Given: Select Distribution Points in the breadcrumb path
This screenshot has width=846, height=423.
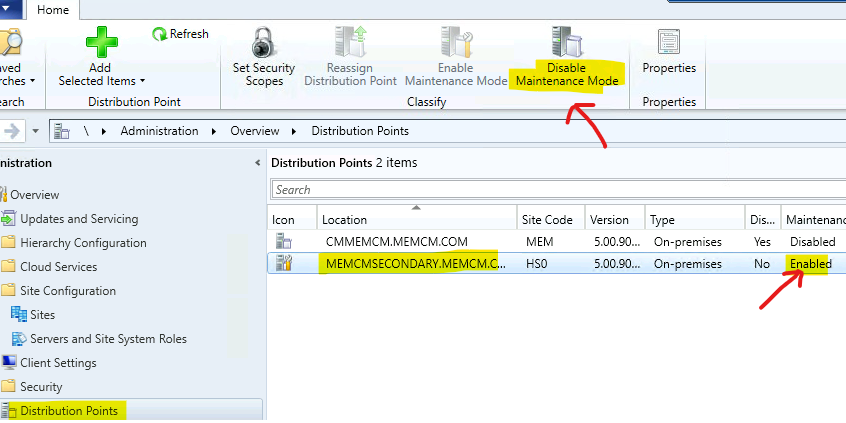Looking at the screenshot, I should tap(360, 131).
